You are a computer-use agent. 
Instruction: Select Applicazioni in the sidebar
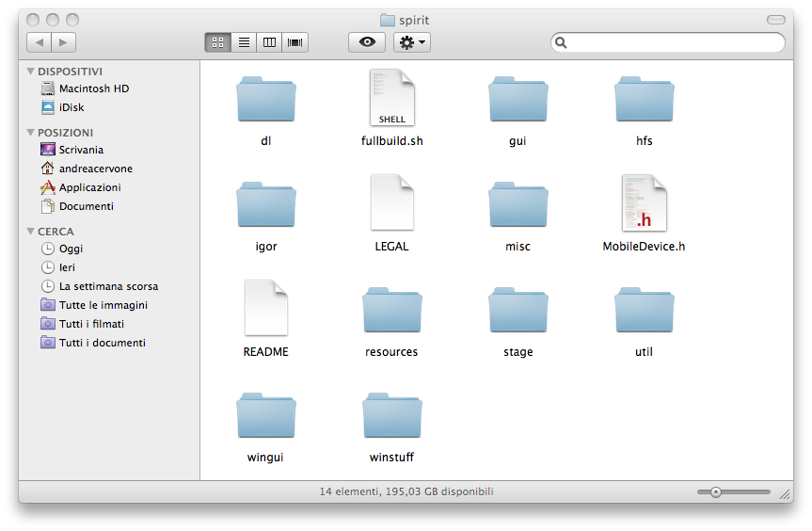(89, 187)
